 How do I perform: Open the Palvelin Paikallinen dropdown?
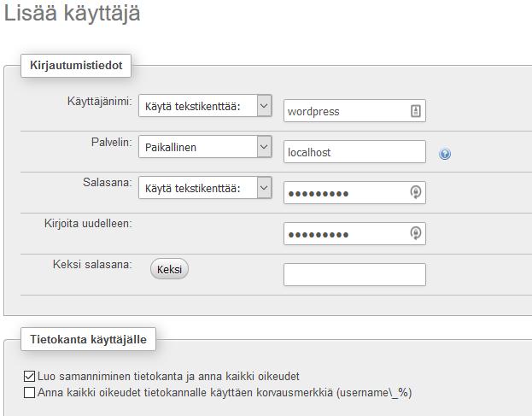click(205, 147)
